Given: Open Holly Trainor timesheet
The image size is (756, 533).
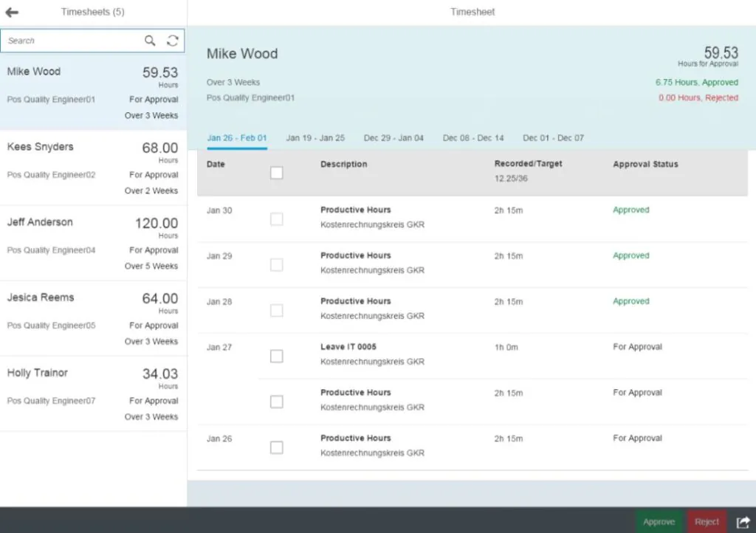Looking at the screenshot, I should 93,393.
